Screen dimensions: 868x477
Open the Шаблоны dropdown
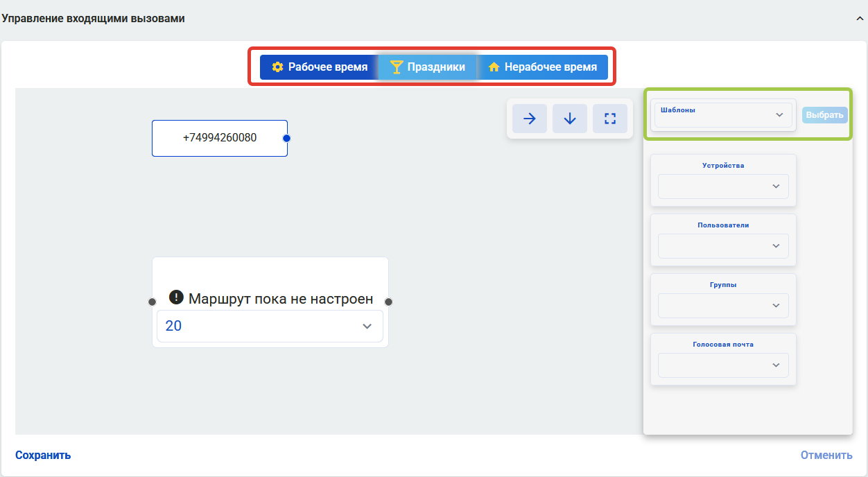coord(723,115)
